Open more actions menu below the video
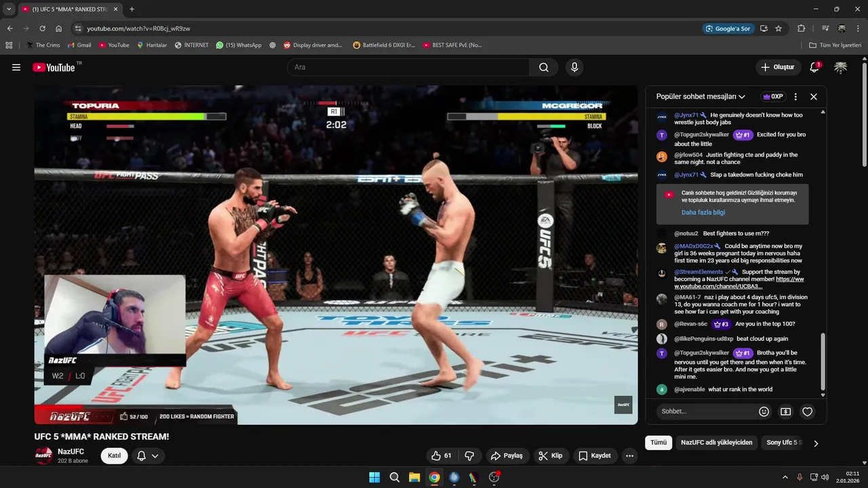 (629, 455)
